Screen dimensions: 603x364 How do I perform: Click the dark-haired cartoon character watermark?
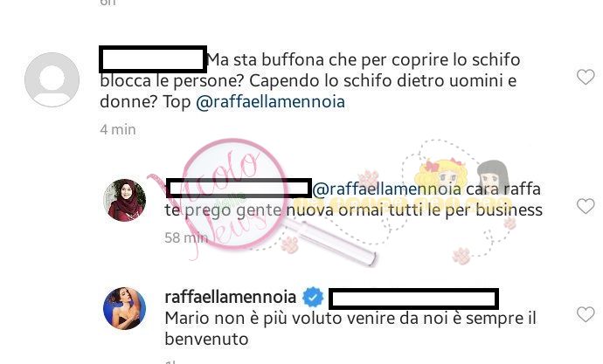493,175
